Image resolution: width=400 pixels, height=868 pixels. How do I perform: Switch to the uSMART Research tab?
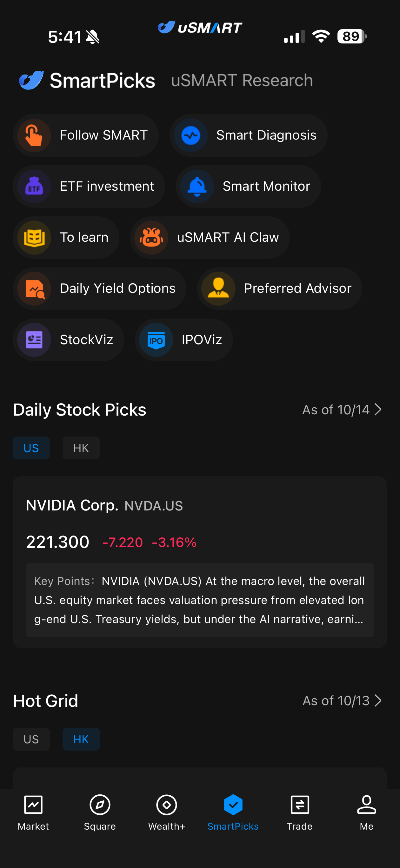point(242,80)
